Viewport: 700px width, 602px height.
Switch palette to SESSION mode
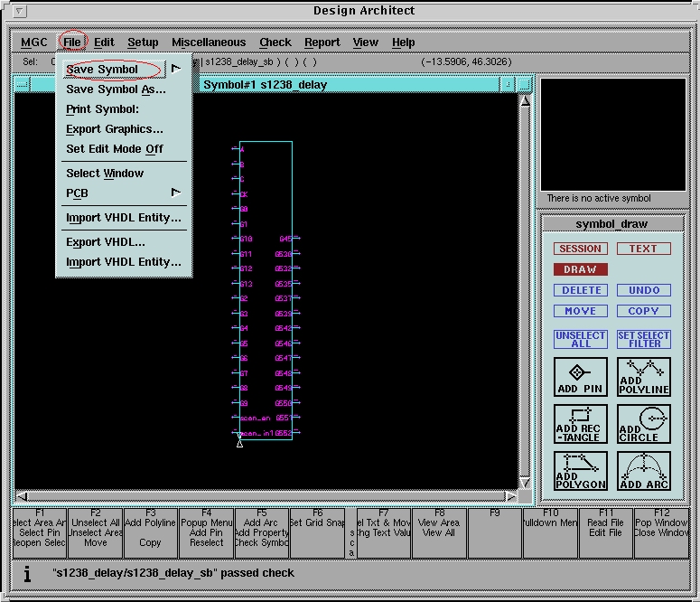coord(580,249)
